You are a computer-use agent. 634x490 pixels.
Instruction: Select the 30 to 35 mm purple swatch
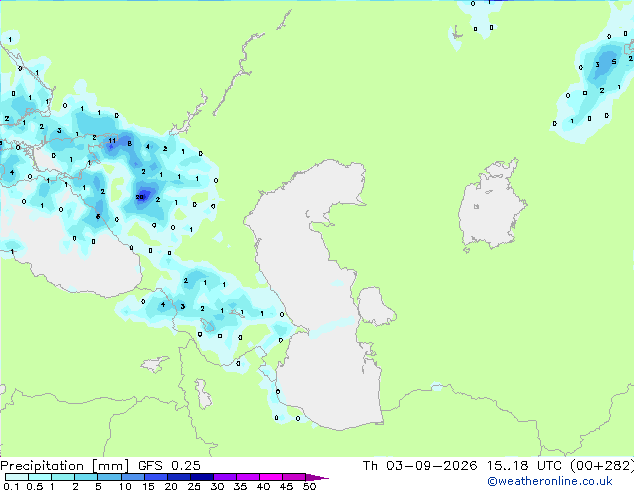click(225, 477)
